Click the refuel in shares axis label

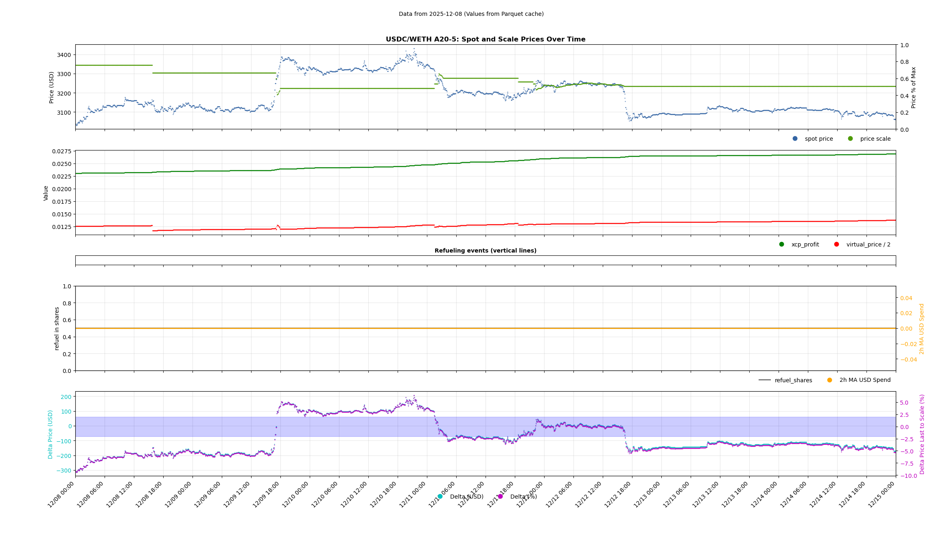57,329
